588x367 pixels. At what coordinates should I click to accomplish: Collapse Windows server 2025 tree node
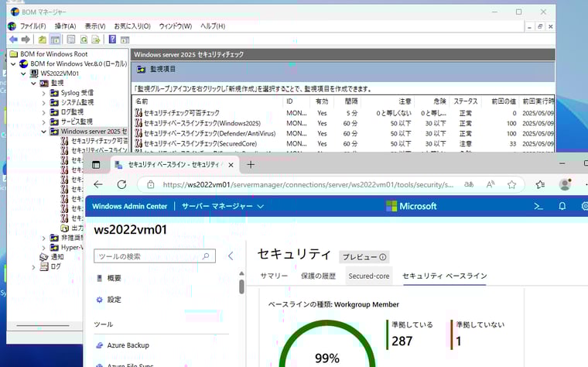coord(44,132)
